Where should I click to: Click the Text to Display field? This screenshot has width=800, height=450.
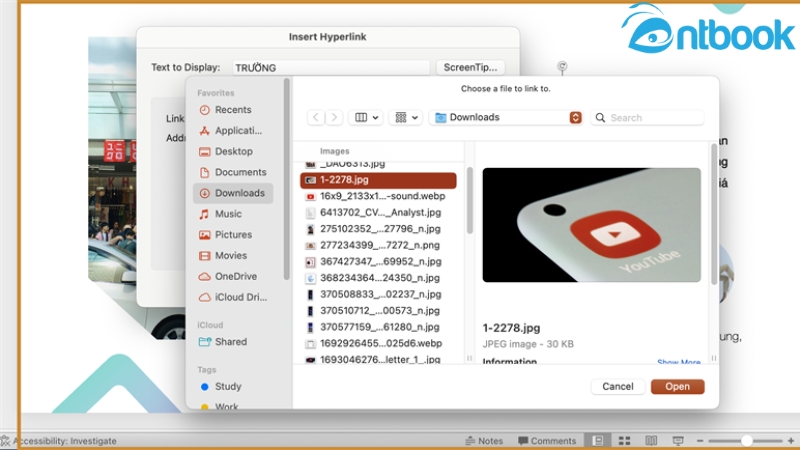point(331,67)
